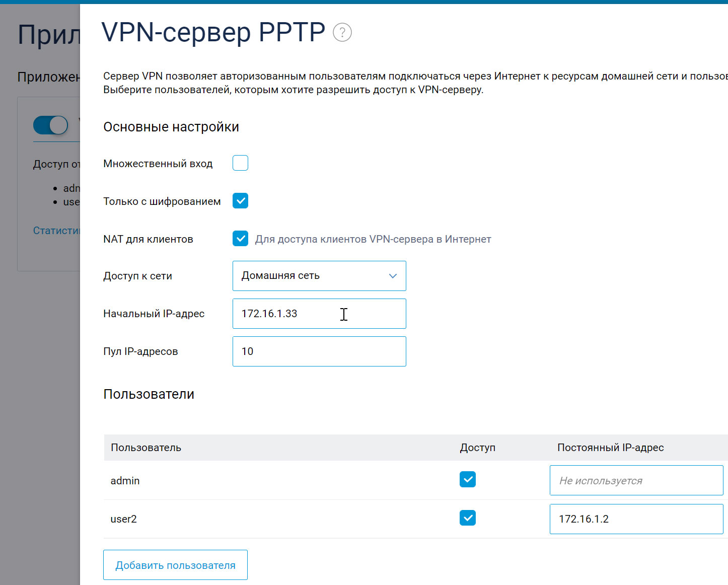Enable the Множественный вход checkbox

[x=240, y=163]
